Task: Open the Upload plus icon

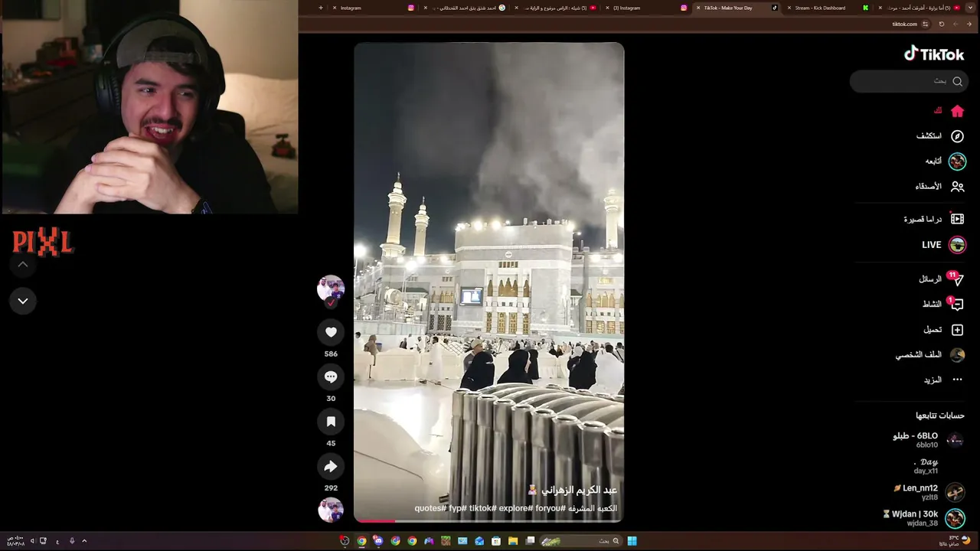Action: [x=957, y=330]
